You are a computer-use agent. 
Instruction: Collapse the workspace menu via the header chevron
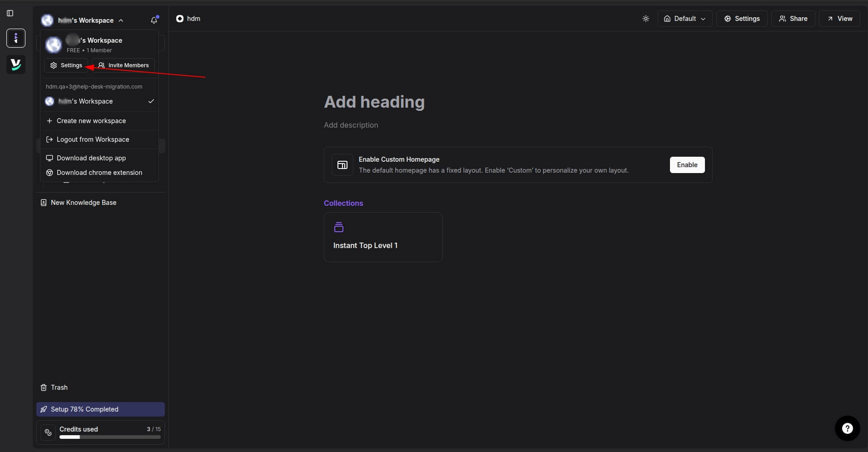121,20
